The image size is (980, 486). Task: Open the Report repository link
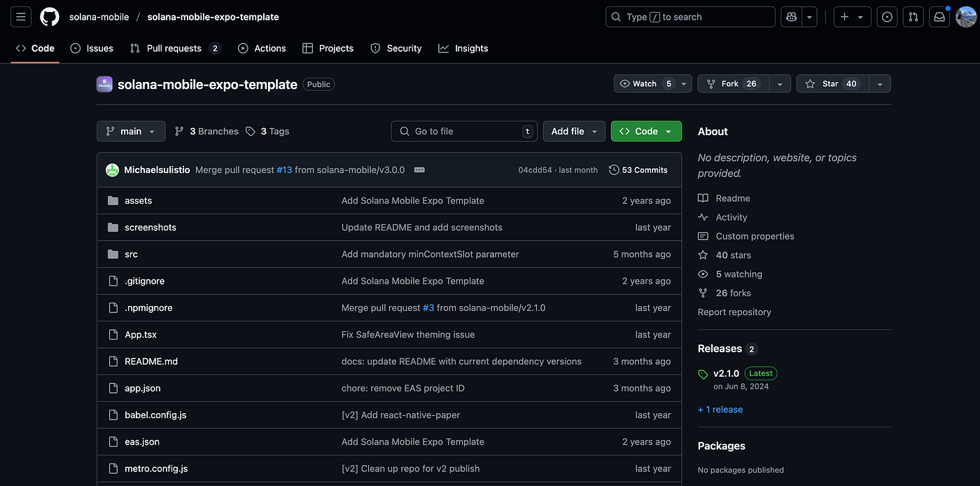734,312
